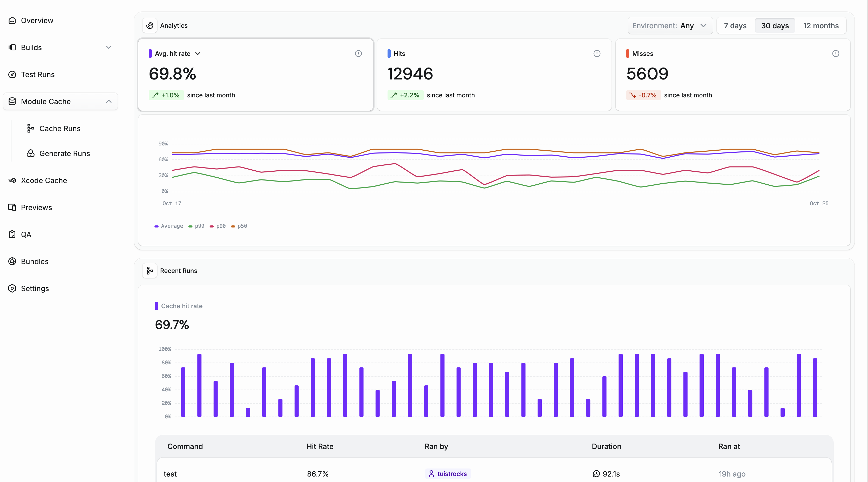Select the Test Runs sidebar icon

[12, 74]
